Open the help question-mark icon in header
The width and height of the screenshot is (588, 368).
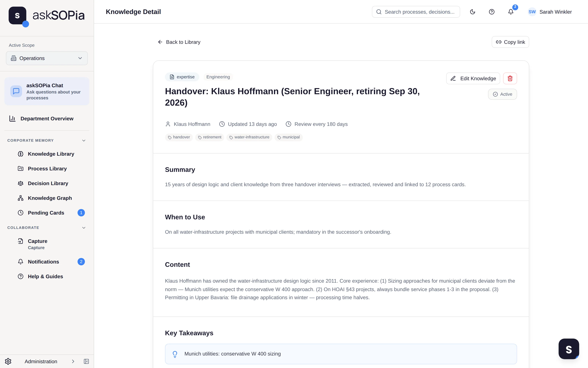pos(492,12)
